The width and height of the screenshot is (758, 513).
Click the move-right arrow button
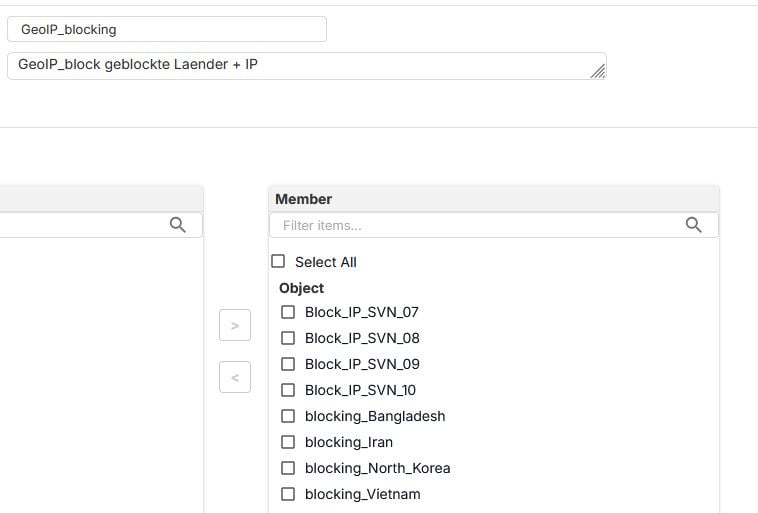coord(234,325)
